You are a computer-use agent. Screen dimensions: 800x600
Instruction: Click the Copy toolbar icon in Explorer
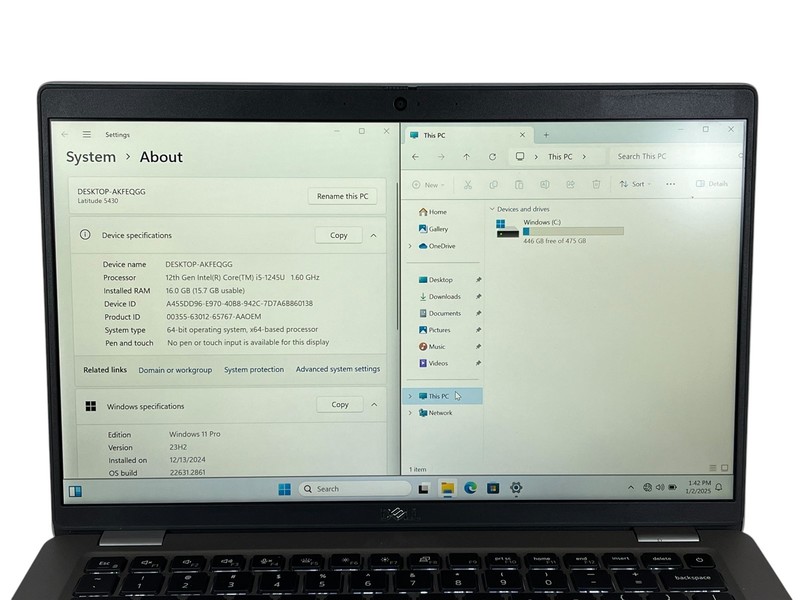(493, 185)
